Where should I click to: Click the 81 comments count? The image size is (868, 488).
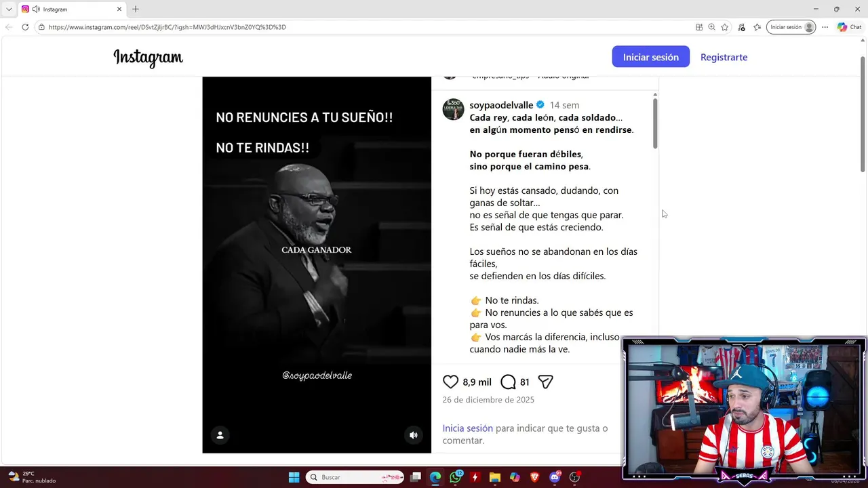tap(524, 382)
